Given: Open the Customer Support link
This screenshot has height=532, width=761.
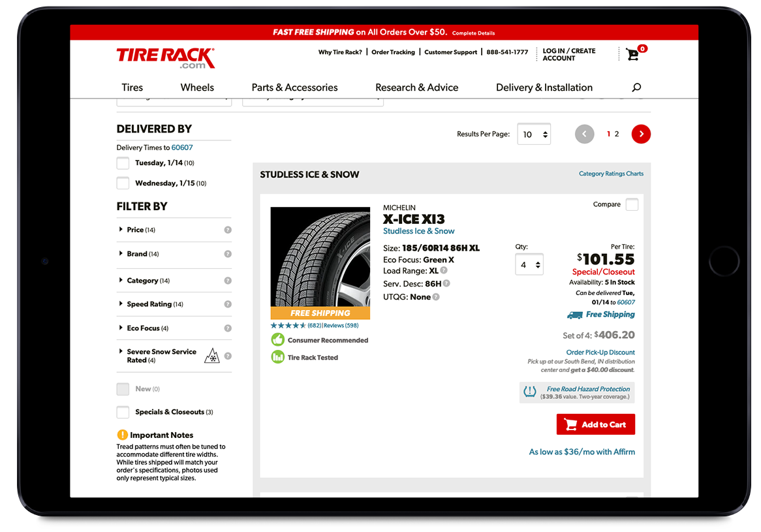Looking at the screenshot, I should pyautogui.click(x=451, y=52).
